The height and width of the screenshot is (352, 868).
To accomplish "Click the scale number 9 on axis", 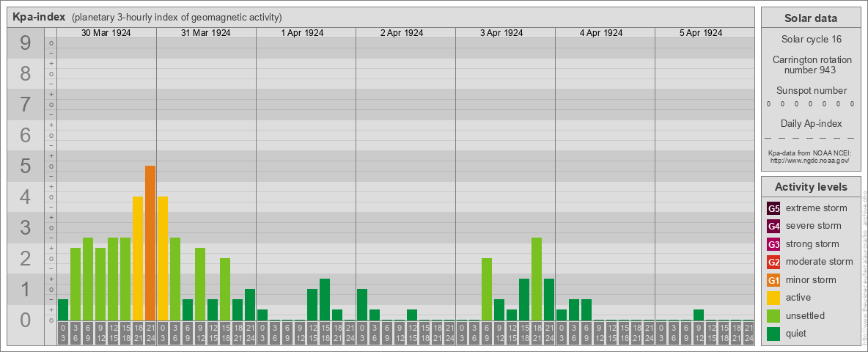I will click(x=26, y=43).
